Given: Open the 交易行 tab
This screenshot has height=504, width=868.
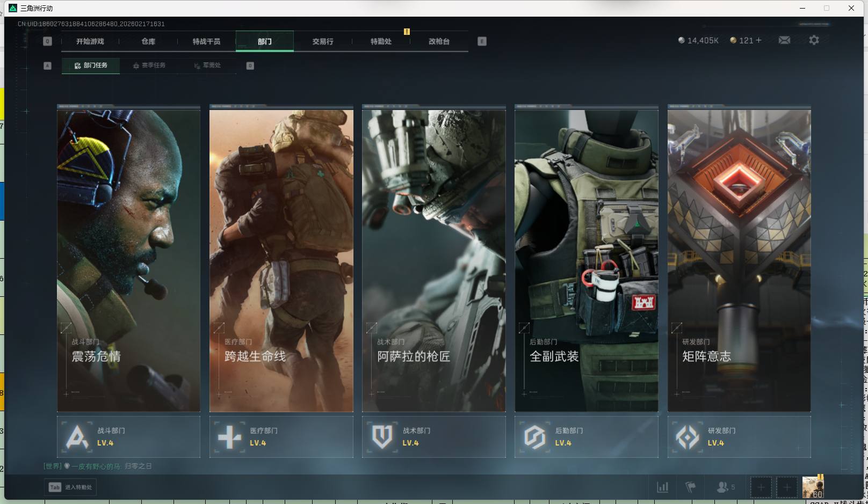Looking at the screenshot, I should click(x=323, y=41).
